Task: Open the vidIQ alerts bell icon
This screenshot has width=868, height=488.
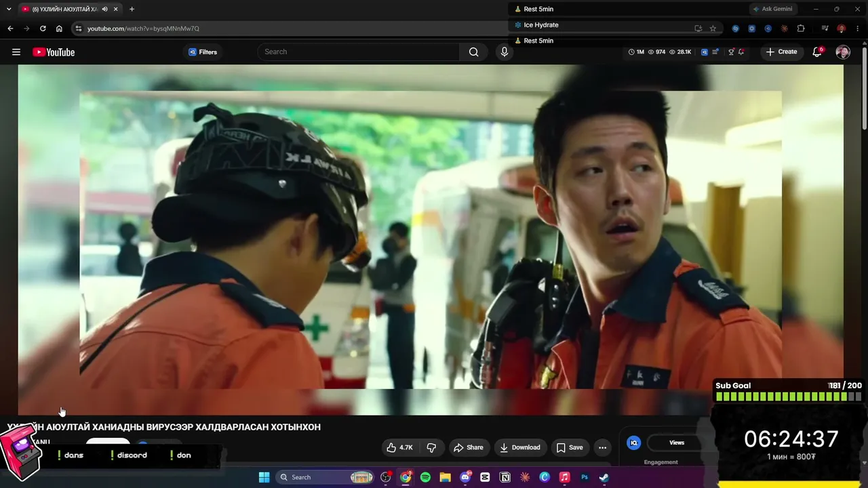Action: point(741,52)
